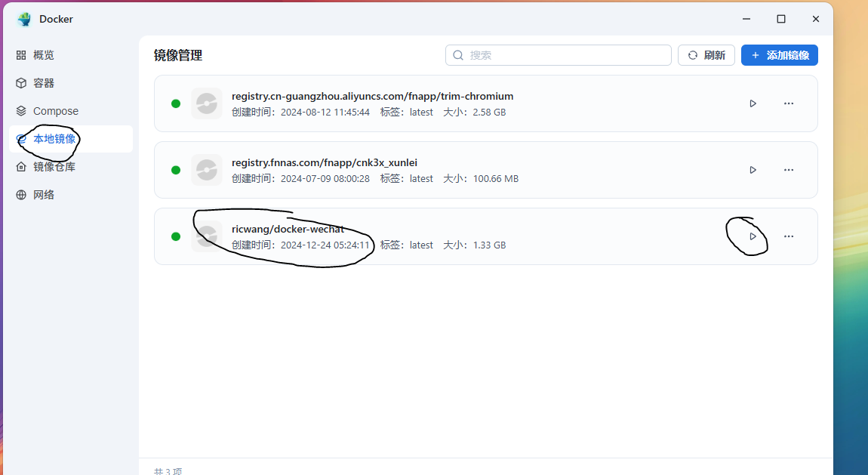Run the ricwang/docker-wechat image with play icon

(753, 236)
